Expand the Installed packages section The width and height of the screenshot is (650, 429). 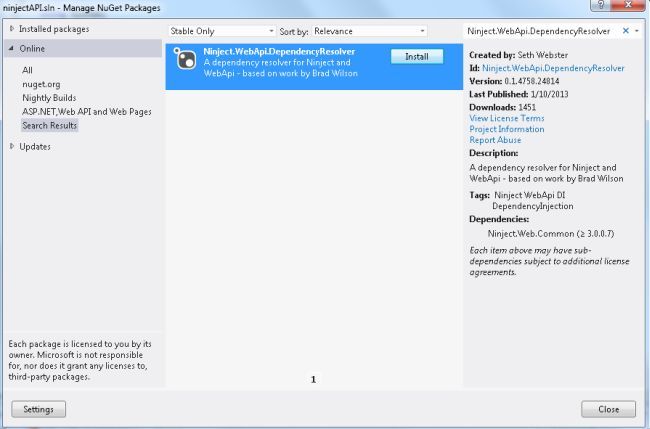tap(12, 29)
